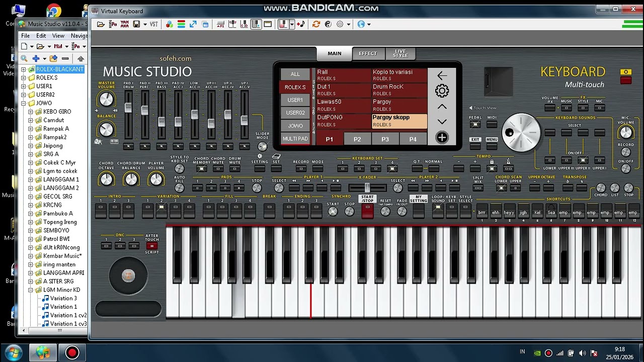Select the ALL bank tab on display
Screen dimensions: 644x362
295,74
